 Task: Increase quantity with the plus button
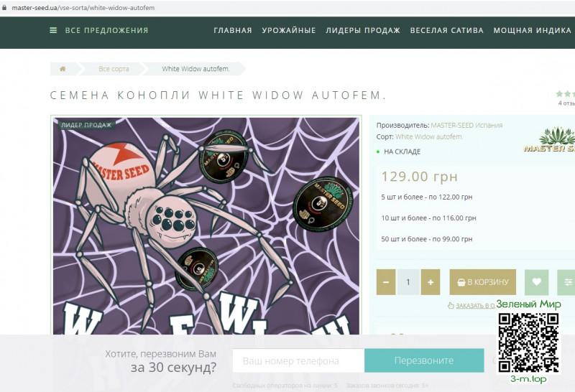[x=431, y=282]
